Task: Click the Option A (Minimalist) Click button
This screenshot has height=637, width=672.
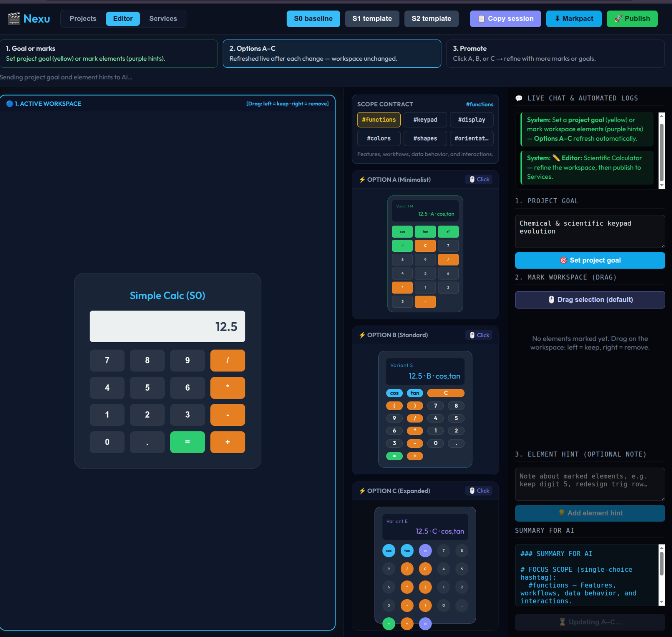Action: coord(479,179)
